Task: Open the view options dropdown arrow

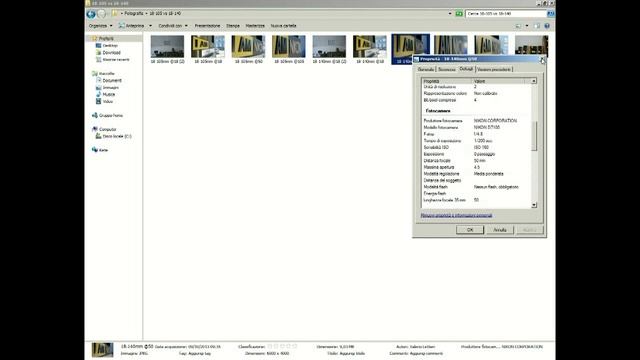Action: 527,26
